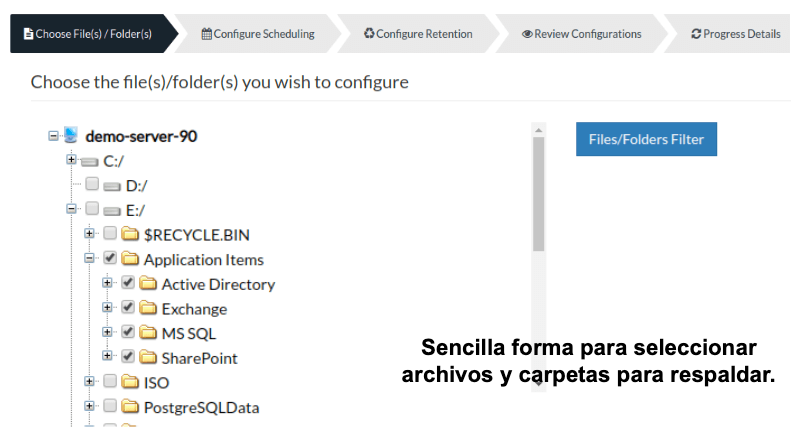This screenshot has height=445, width=800.
Task: Click the MS SQL folder icon
Action: coord(148,332)
